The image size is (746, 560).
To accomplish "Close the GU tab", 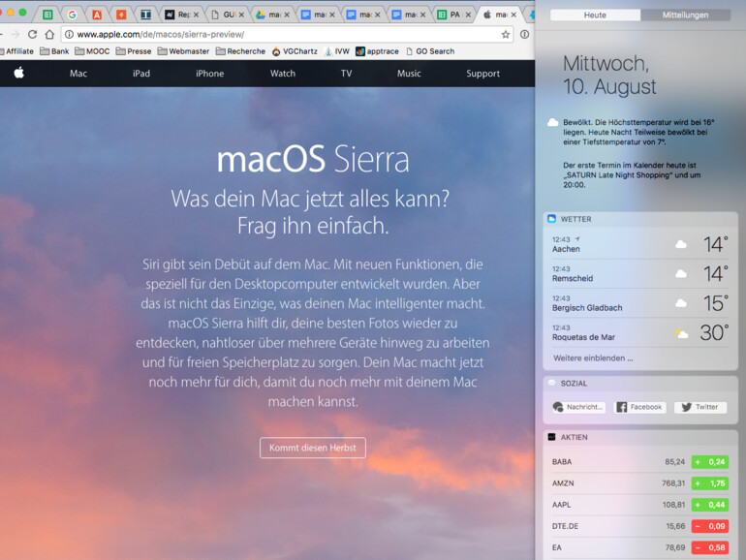I will (x=241, y=15).
